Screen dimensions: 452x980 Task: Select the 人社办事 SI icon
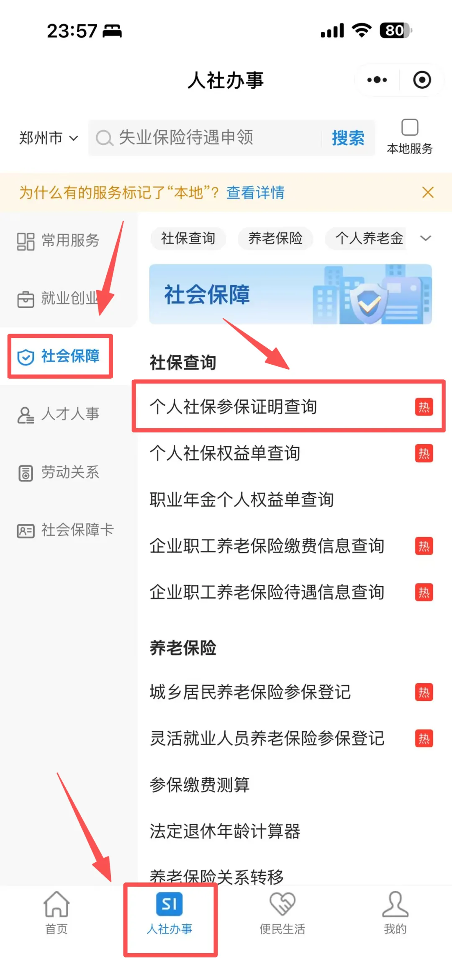tap(169, 904)
